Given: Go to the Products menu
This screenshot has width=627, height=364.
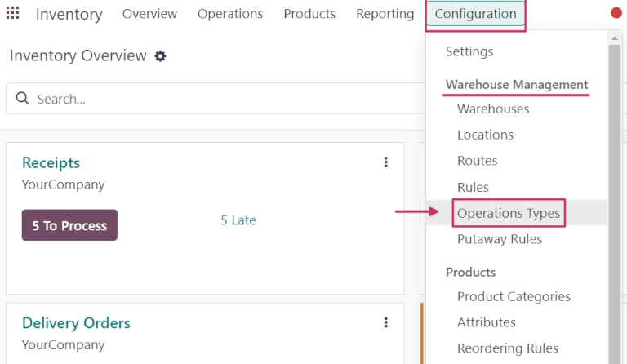Looking at the screenshot, I should (309, 14).
